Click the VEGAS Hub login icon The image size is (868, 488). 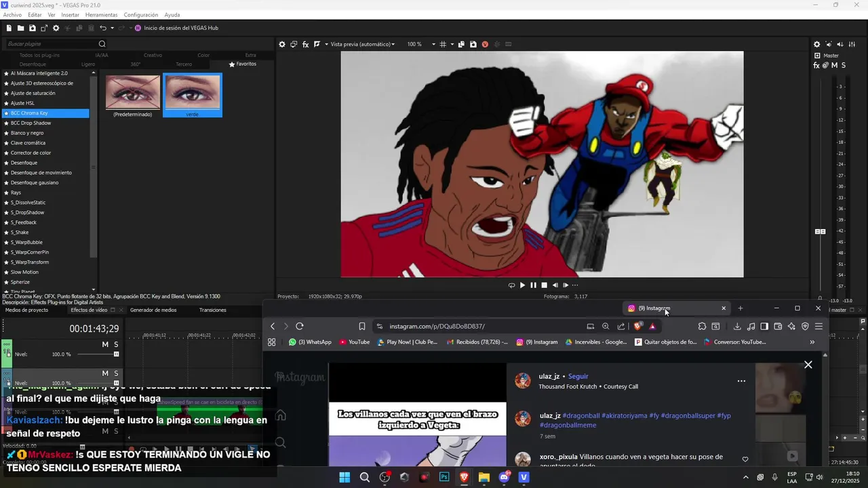pyautogui.click(x=138, y=28)
